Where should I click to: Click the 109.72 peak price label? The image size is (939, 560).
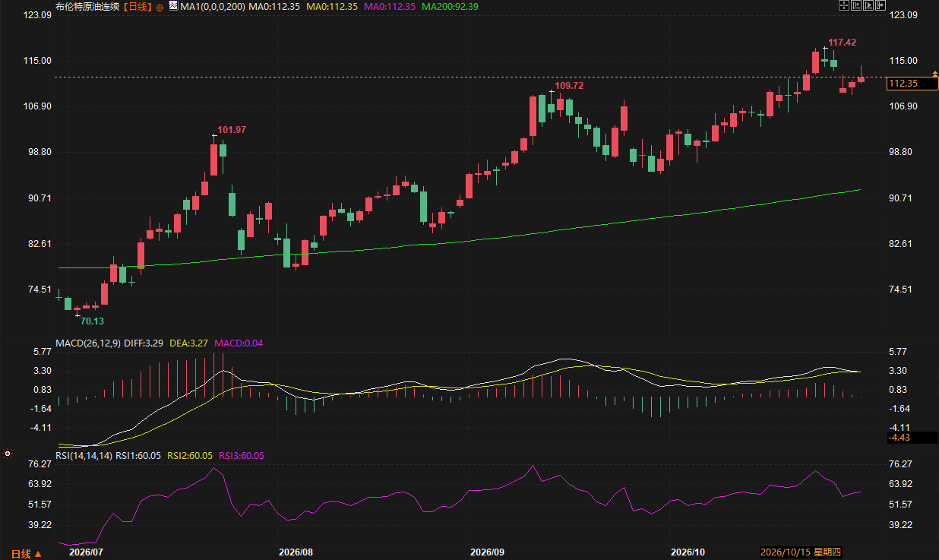click(569, 86)
